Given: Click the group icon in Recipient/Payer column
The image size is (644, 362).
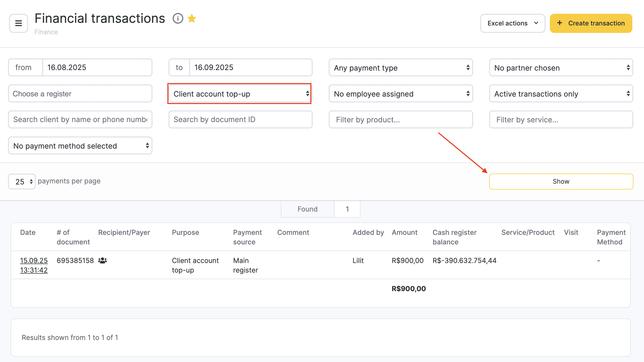Looking at the screenshot, I should click(x=102, y=261).
